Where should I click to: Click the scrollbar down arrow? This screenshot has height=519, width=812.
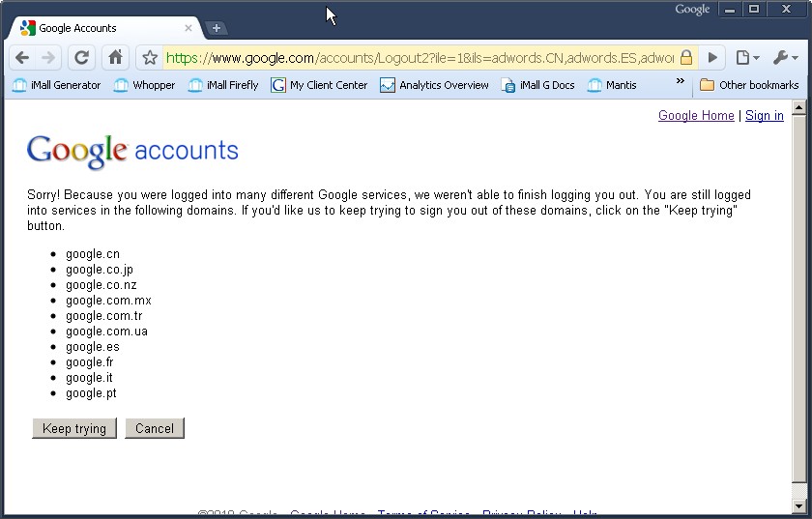(799, 506)
